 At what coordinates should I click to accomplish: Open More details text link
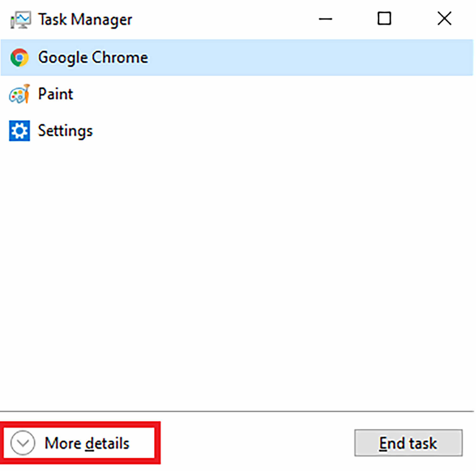87,443
